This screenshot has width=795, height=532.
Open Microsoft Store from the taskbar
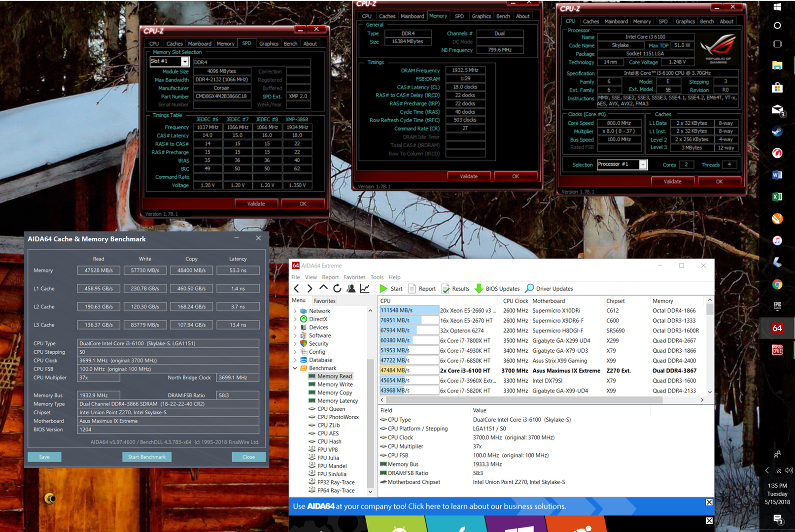click(777, 88)
